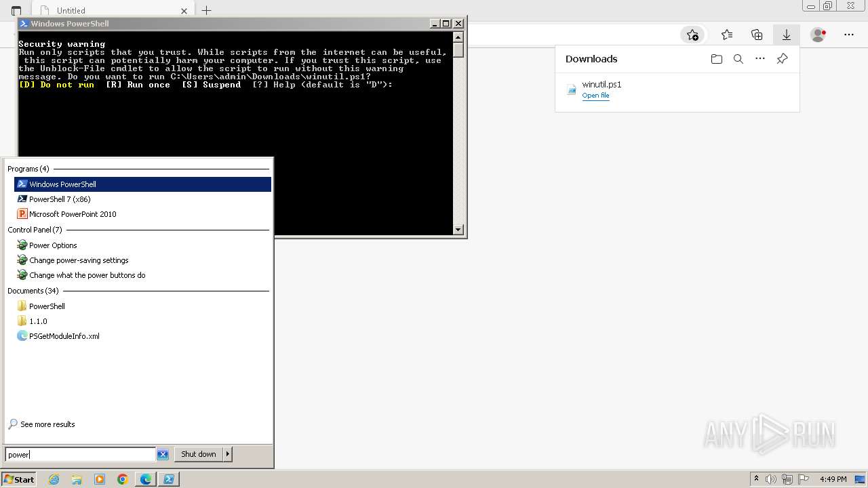Show hidden system tray icons
Screen dimensions: 868x488
757,479
